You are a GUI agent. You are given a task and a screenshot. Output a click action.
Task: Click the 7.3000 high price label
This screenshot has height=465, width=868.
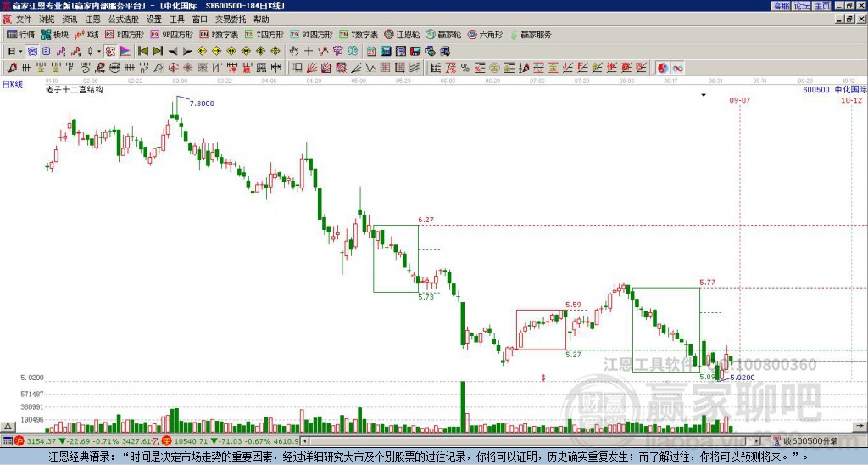202,104
